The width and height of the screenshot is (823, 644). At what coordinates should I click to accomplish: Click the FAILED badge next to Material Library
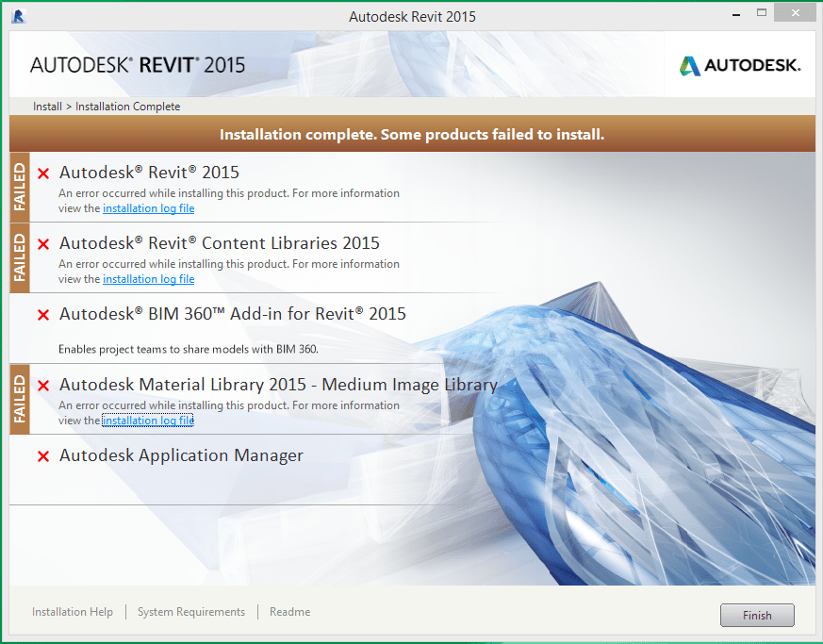20,399
